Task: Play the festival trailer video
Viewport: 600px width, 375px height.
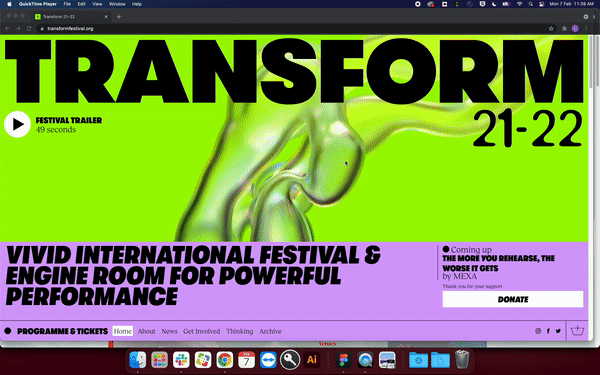Action: [17, 124]
